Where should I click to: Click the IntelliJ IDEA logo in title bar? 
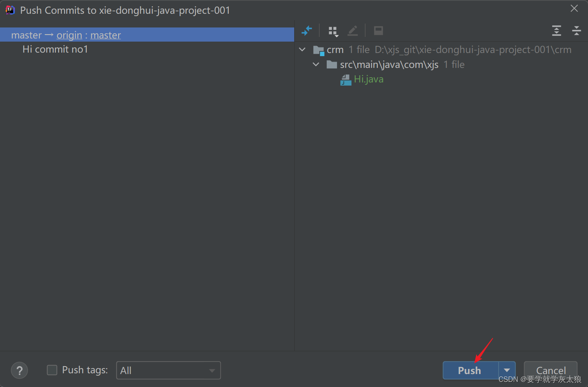(x=10, y=10)
